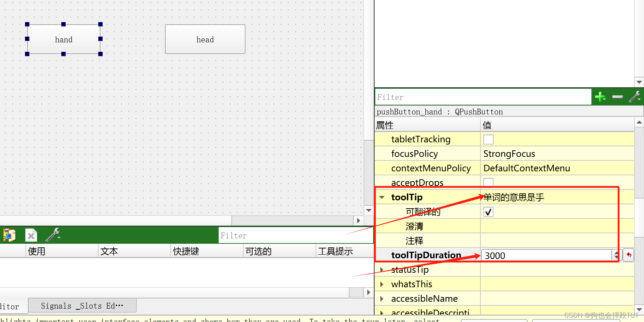Expand the whatsThis property
The width and height of the screenshot is (644, 322).
coord(382,284)
